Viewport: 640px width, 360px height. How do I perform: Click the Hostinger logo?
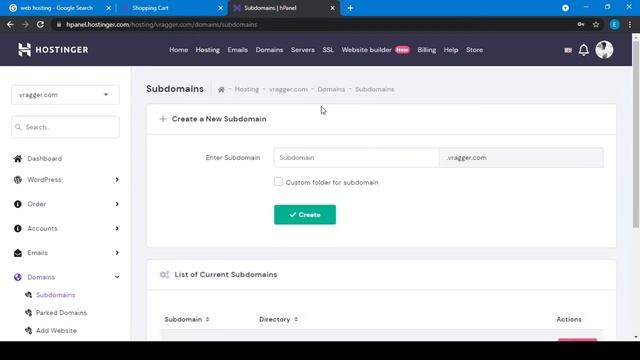pos(53,50)
